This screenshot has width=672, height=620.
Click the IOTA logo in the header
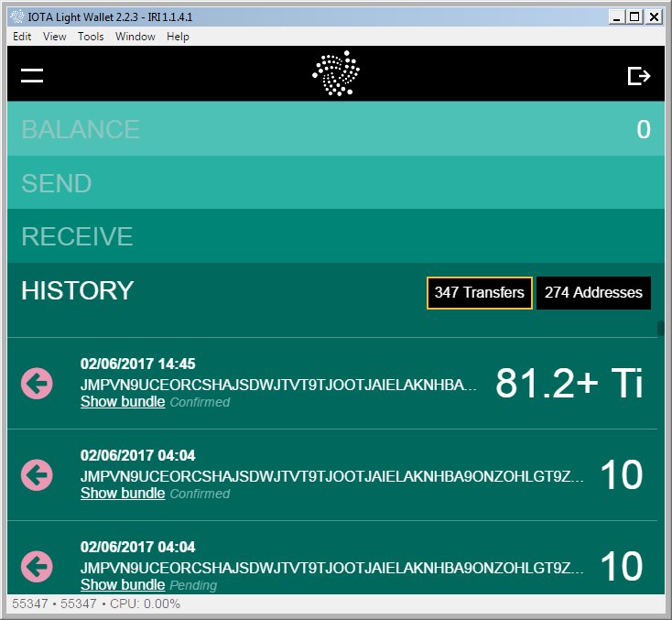336,73
